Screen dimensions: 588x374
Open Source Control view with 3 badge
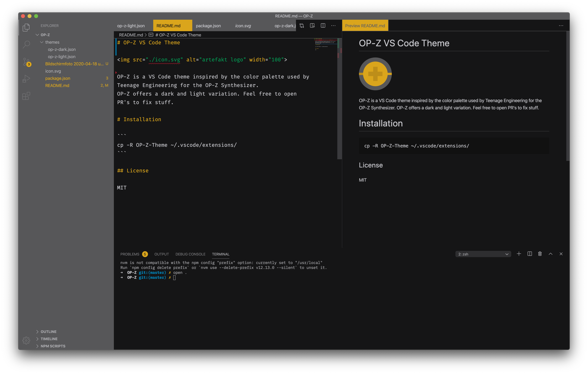pos(26,62)
